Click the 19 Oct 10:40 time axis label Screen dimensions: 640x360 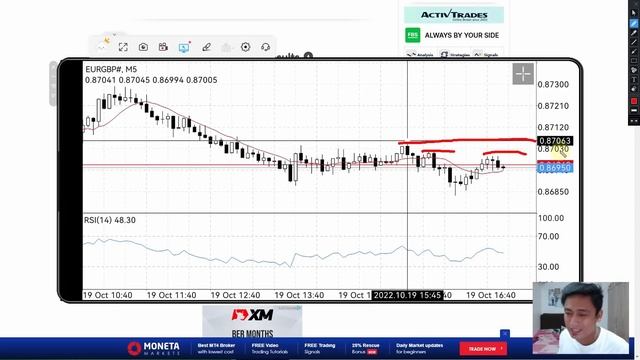click(108, 295)
